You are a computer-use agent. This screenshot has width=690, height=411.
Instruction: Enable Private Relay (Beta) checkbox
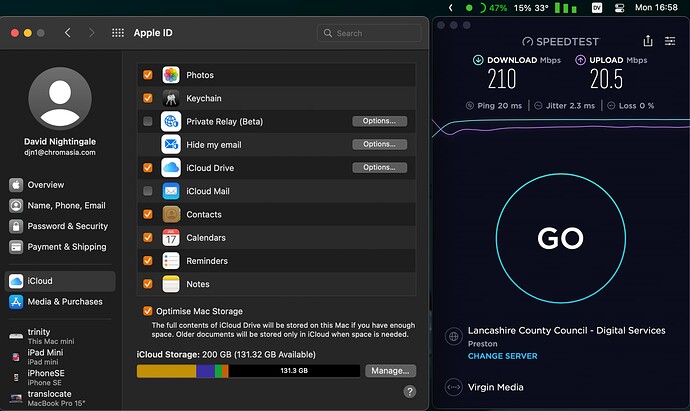148,121
